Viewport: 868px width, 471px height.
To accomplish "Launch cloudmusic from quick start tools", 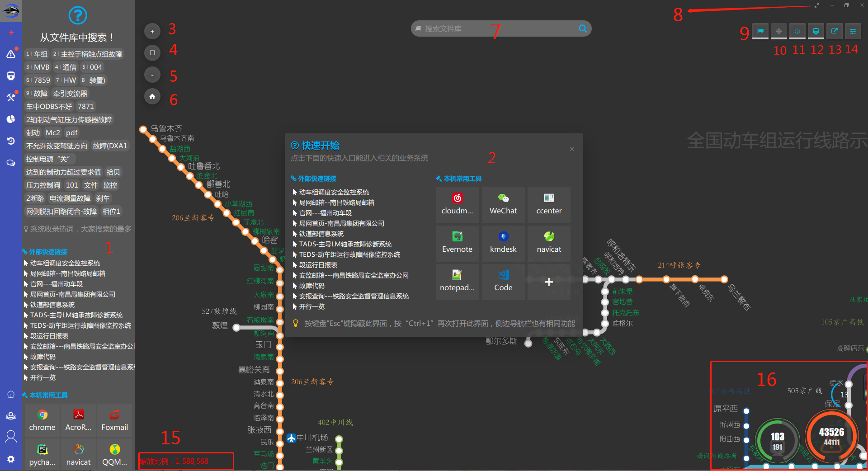I will point(458,204).
